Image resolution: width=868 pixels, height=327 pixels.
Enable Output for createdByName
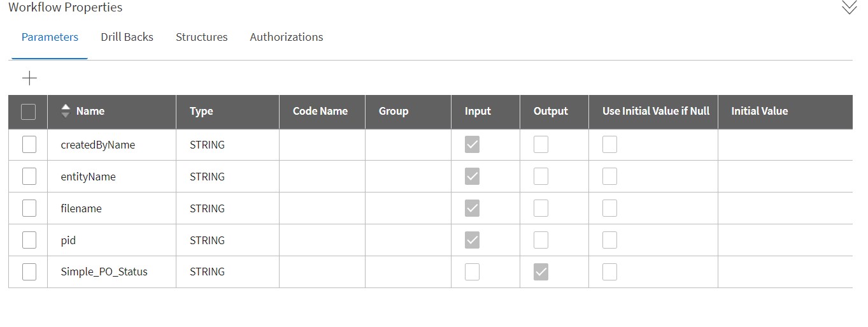(541, 145)
